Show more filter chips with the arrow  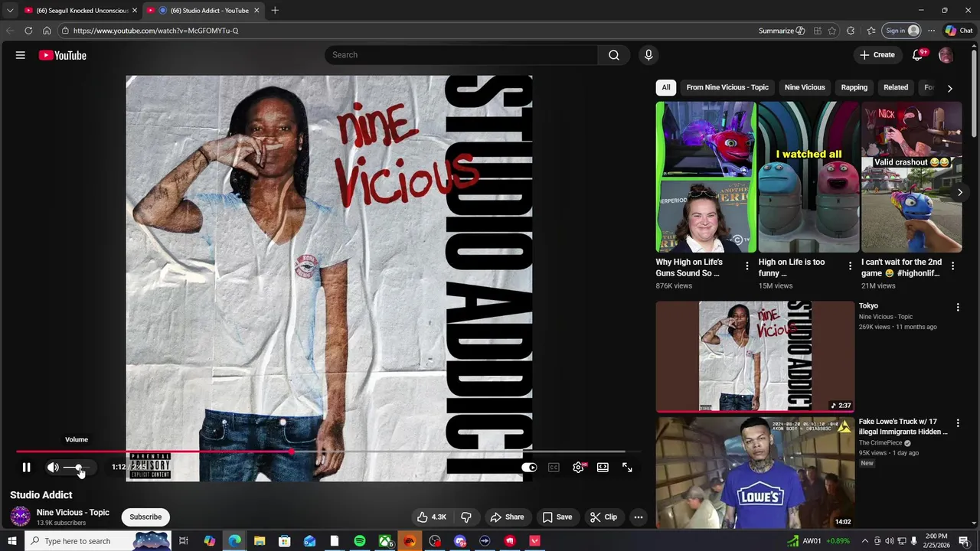950,88
